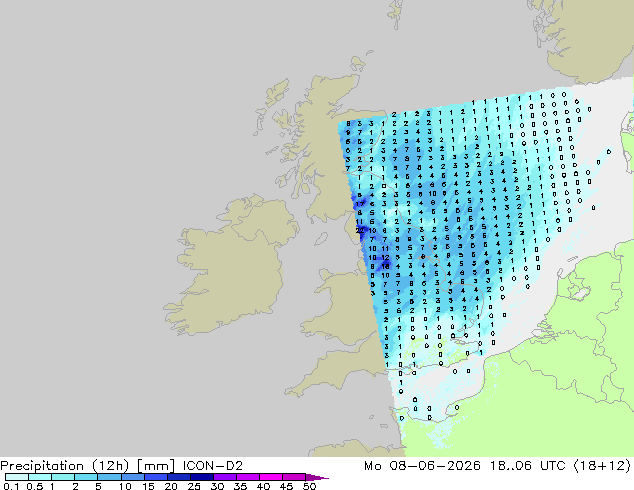The width and height of the screenshot is (634, 490).
Task: Click the '[mm]' unit label
Action: pos(156,466)
